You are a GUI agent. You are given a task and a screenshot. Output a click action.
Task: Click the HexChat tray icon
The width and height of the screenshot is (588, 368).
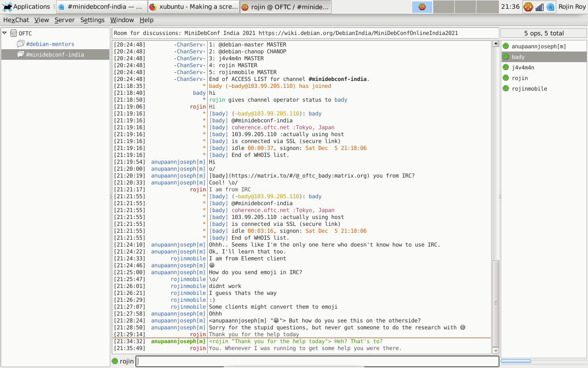pos(528,7)
